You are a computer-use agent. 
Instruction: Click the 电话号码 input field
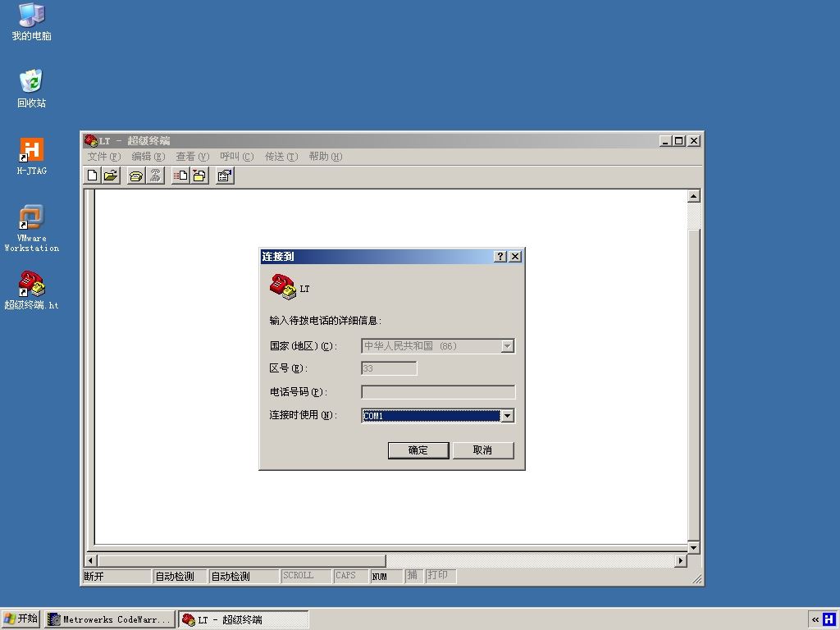pos(438,392)
